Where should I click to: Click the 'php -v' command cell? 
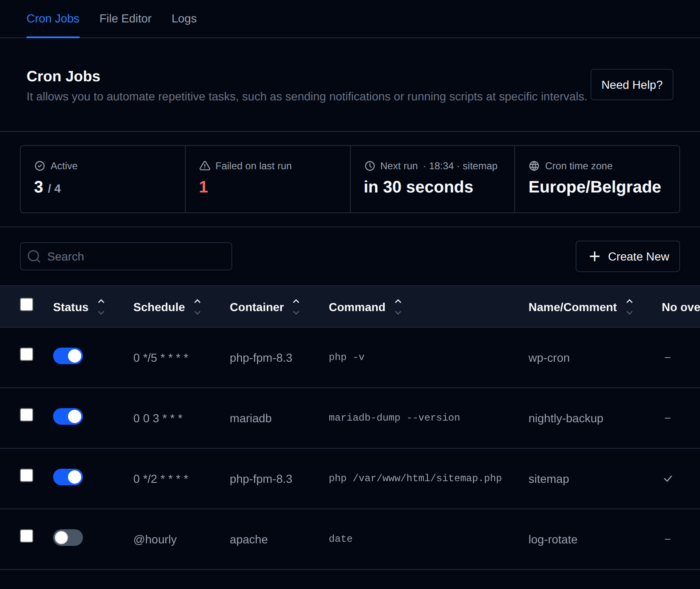coord(347,357)
